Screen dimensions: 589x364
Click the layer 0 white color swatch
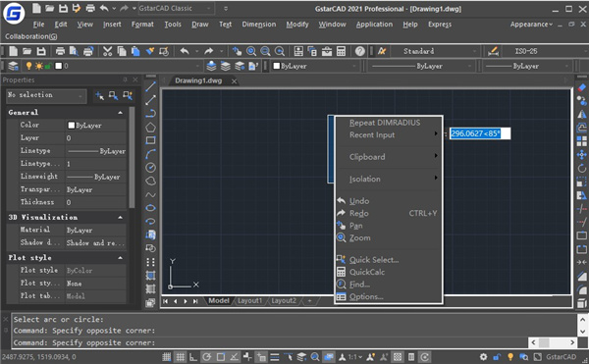tap(59, 66)
